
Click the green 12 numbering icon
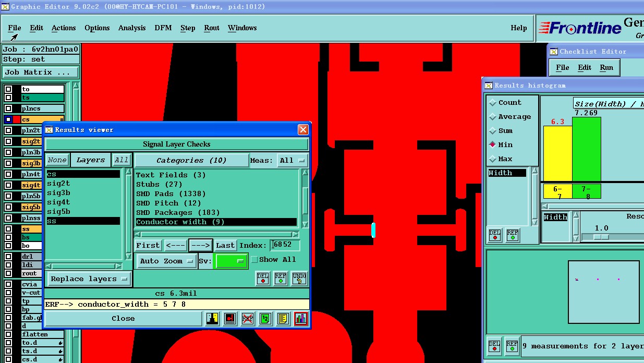(265, 318)
